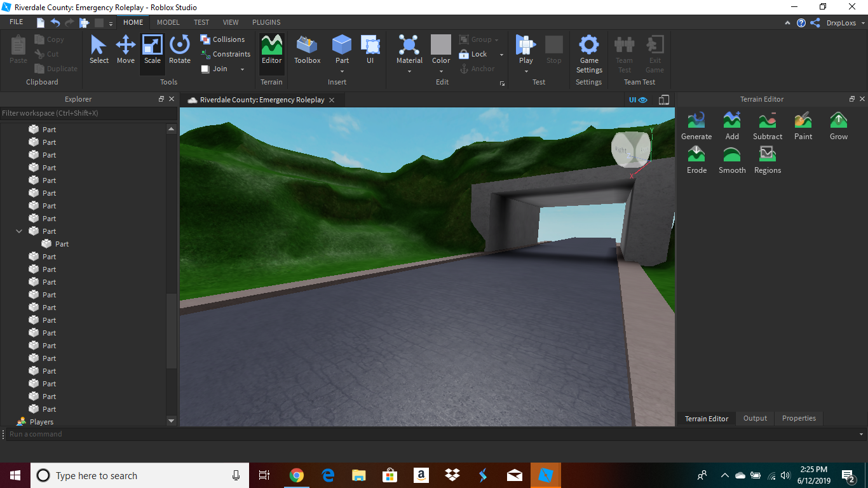This screenshot has width=868, height=488.
Task: Switch to the Output panel tab
Action: [755, 418]
